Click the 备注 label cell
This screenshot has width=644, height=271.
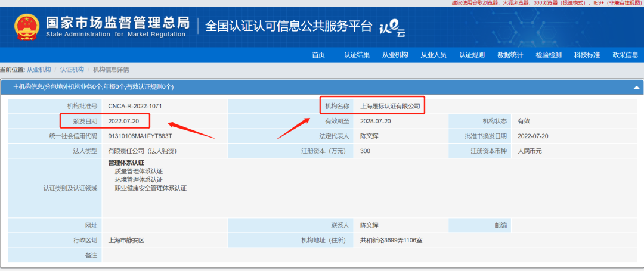pyautogui.click(x=55, y=256)
